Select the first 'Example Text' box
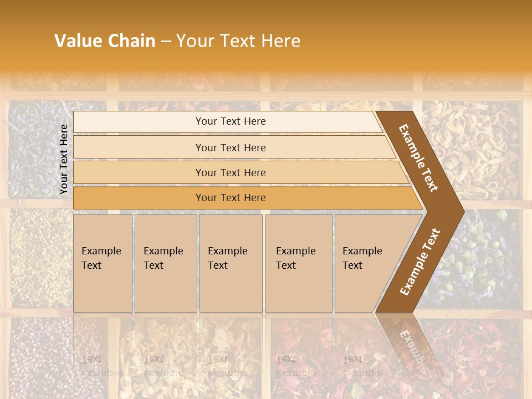 103,263
